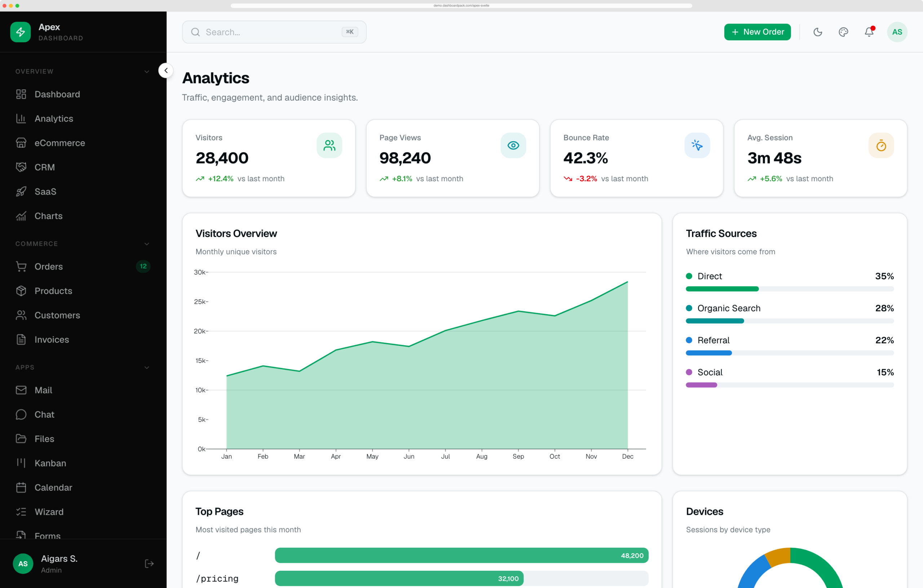Click the "+12.4%" visitors change value
This screenshot has height=588, width=923.
[x=221, y=179]
